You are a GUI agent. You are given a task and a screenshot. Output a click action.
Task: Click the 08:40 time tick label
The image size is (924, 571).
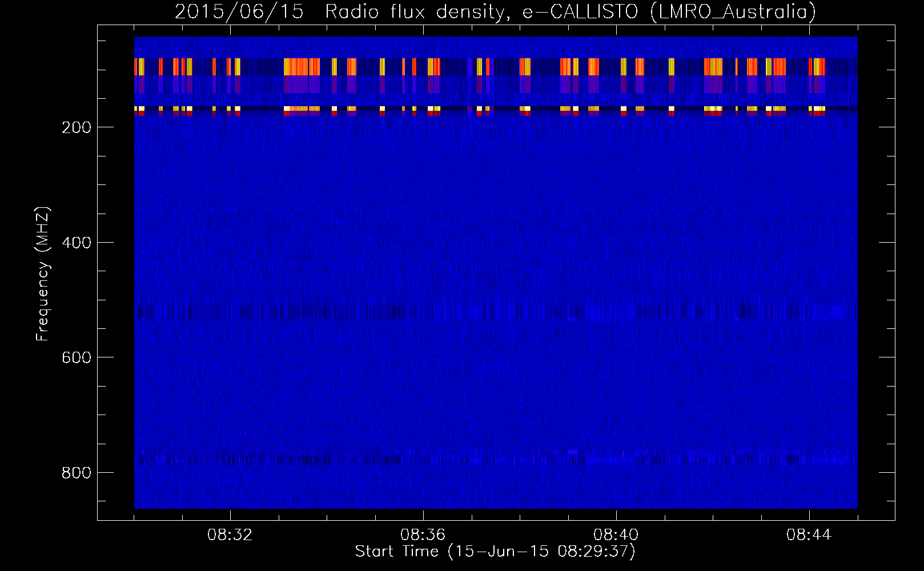tap(616, 535)
